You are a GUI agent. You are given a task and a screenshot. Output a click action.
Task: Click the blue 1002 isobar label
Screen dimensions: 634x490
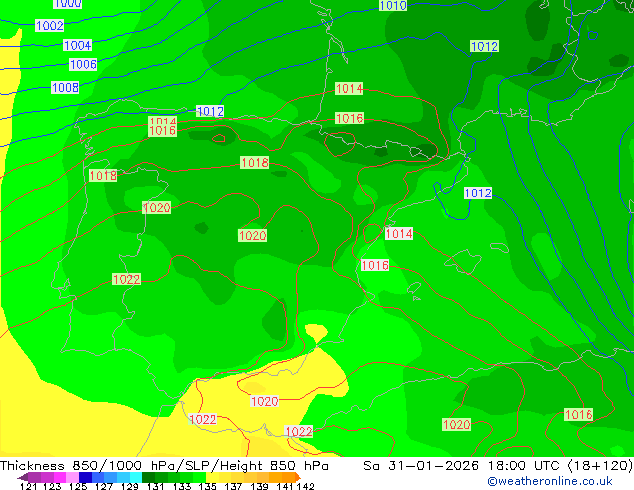(x=50, y=25)
